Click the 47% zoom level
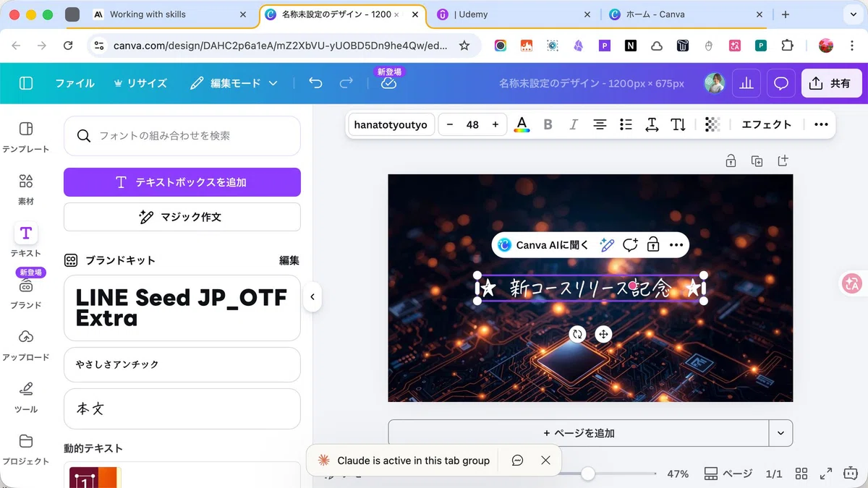 [678, 474]
